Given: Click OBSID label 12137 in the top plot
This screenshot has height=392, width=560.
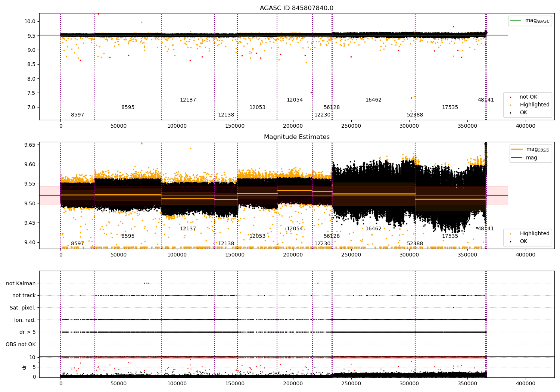Looking at the screenshot, I should [188, 100].
